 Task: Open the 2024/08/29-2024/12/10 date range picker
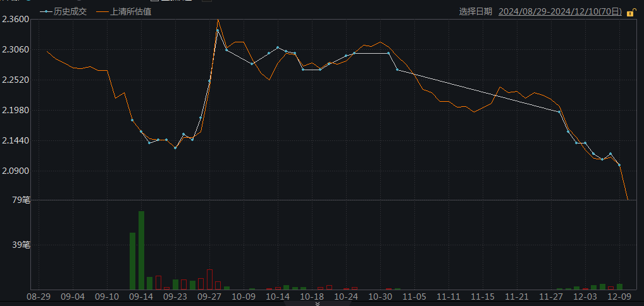pyautogui.click(x=560, y=11)
